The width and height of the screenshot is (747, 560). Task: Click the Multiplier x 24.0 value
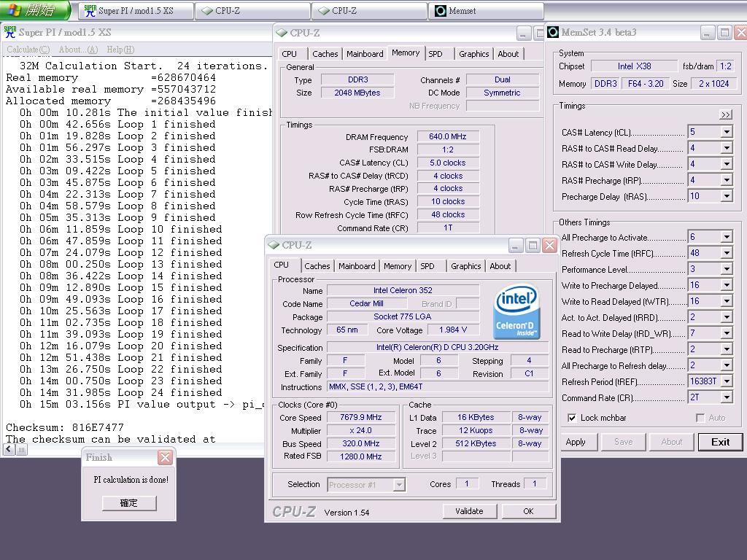360,430
